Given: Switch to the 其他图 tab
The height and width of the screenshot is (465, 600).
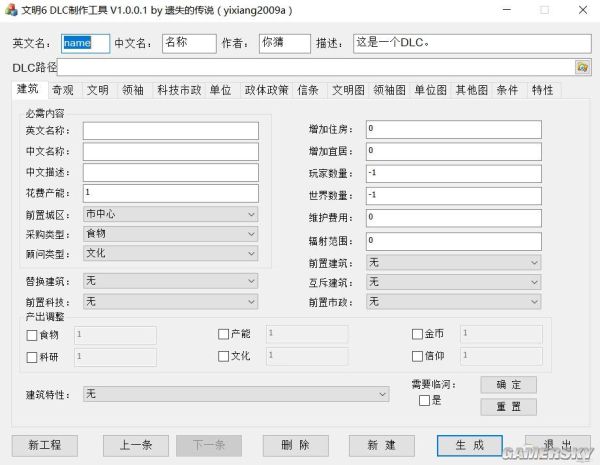Looking at the screenshot, I should (471, 90).
